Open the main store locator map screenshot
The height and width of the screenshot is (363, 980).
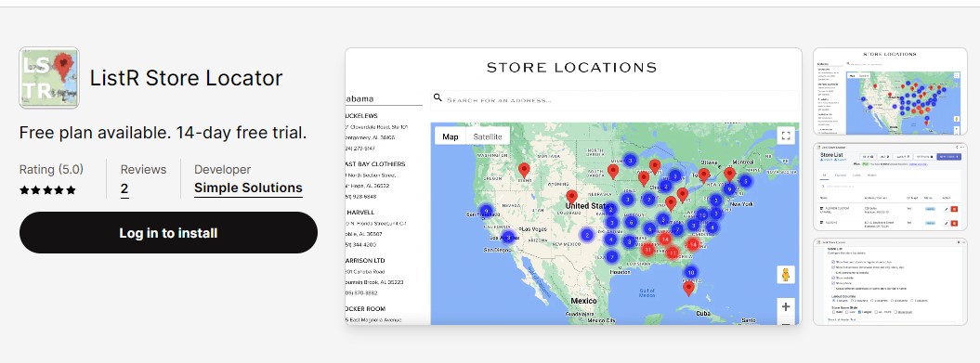(573, 187)
